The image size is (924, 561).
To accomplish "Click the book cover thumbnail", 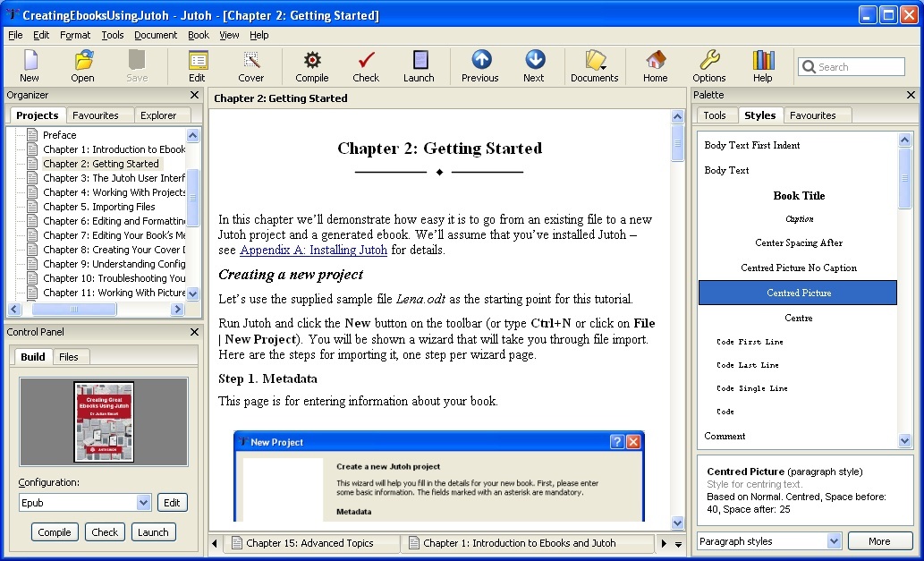I will coord(104,422).
